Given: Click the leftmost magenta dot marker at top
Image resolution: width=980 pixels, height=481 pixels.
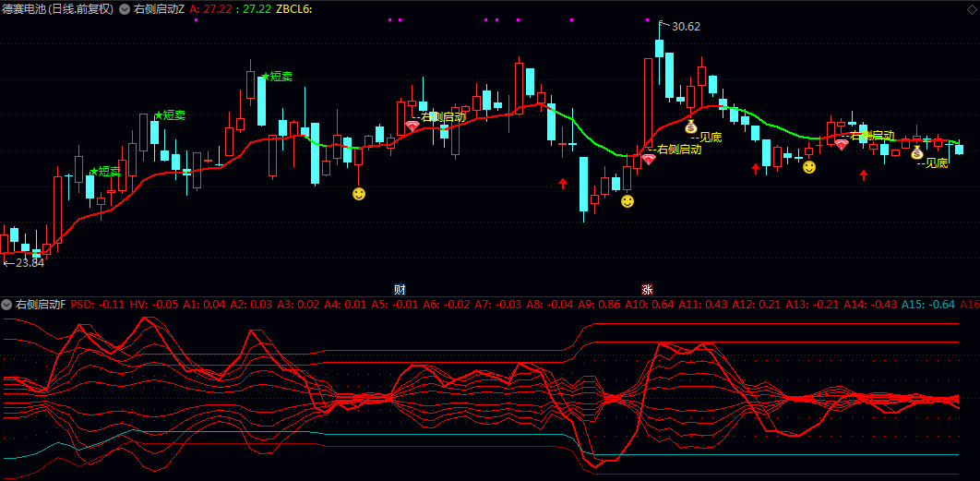Looking at the screenshot, I should click(196, 20).
